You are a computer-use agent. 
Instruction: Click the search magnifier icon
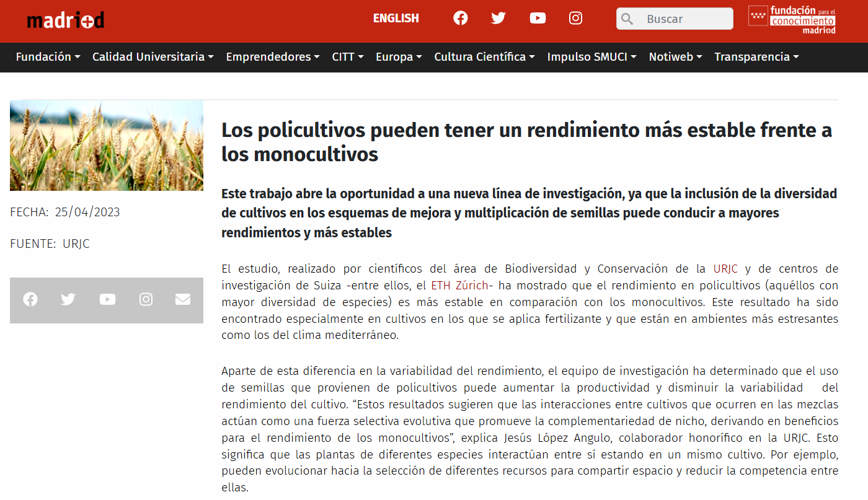627,19
